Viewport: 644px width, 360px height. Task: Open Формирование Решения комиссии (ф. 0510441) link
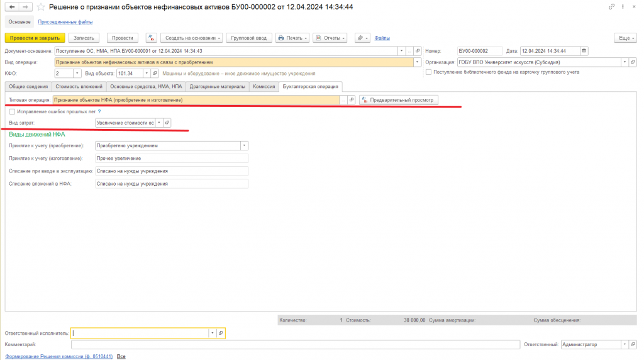point(58,356)
